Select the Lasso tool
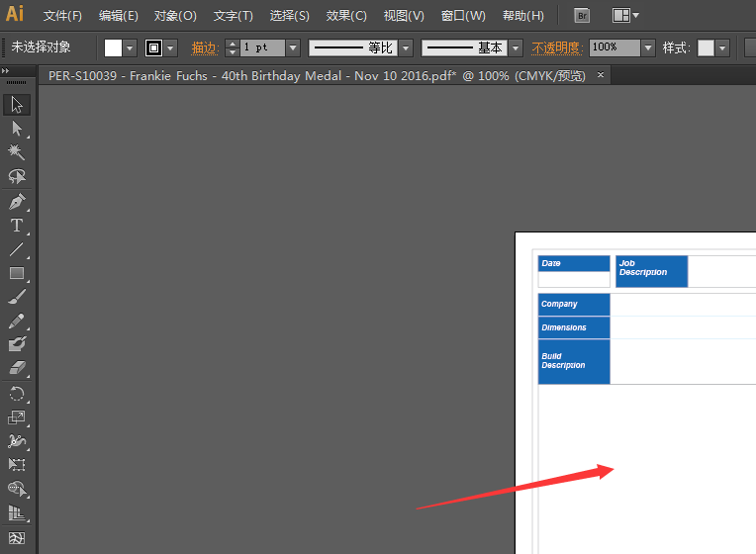The width and height of the screenshot is (756, 554). [17, 176]
